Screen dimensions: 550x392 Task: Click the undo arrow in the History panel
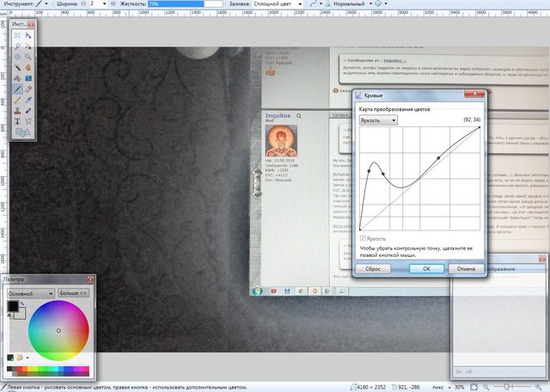[459, 371]
